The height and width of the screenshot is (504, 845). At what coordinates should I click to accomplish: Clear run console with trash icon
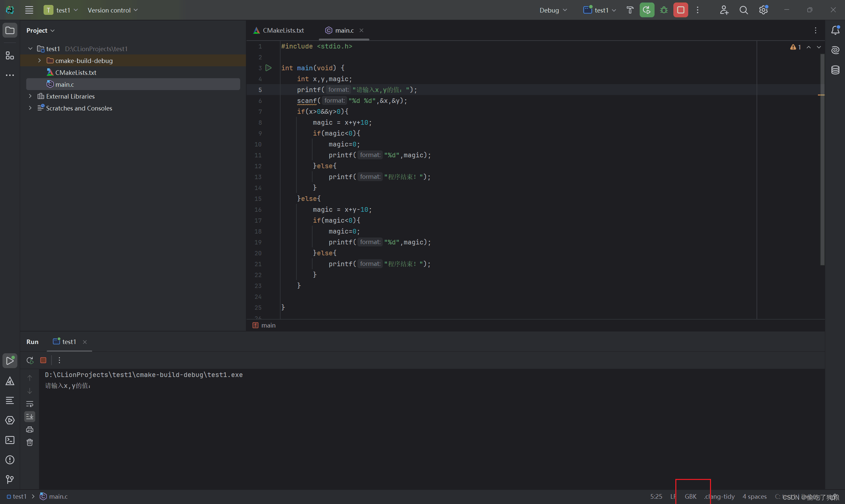(x=30, y=442)
